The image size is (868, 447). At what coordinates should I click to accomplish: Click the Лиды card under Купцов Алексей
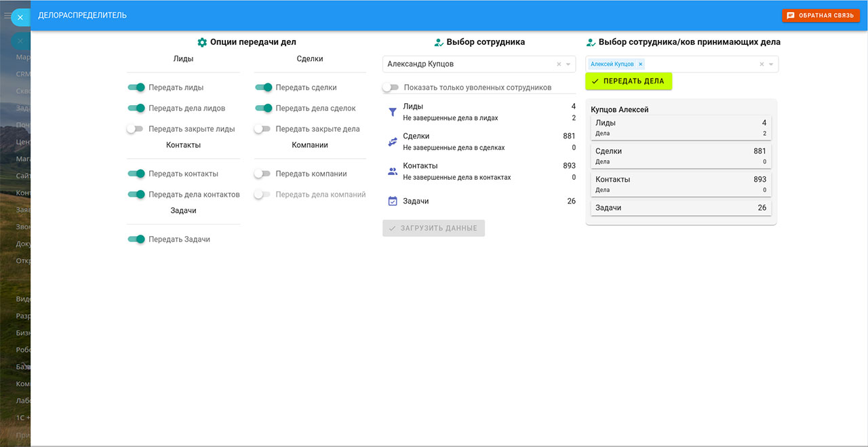680,128
